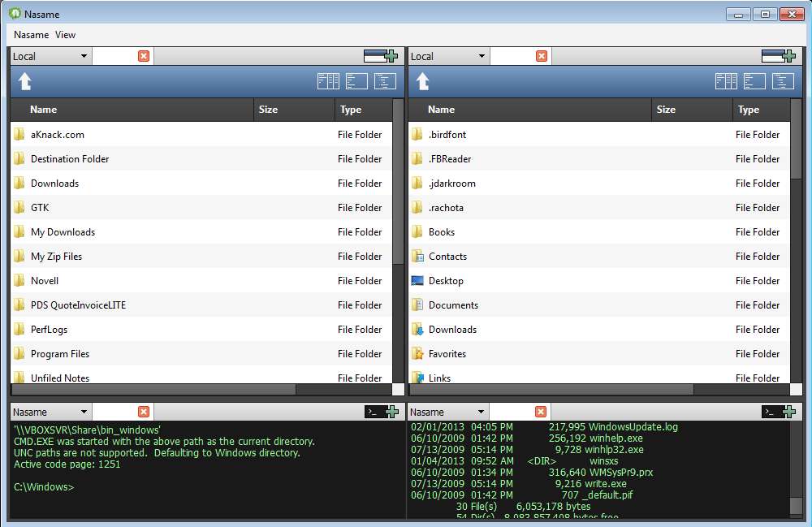The height and width of the screenshot is (527, 812).
Task: Open the Nasame menu
Action: coord(31,35)
